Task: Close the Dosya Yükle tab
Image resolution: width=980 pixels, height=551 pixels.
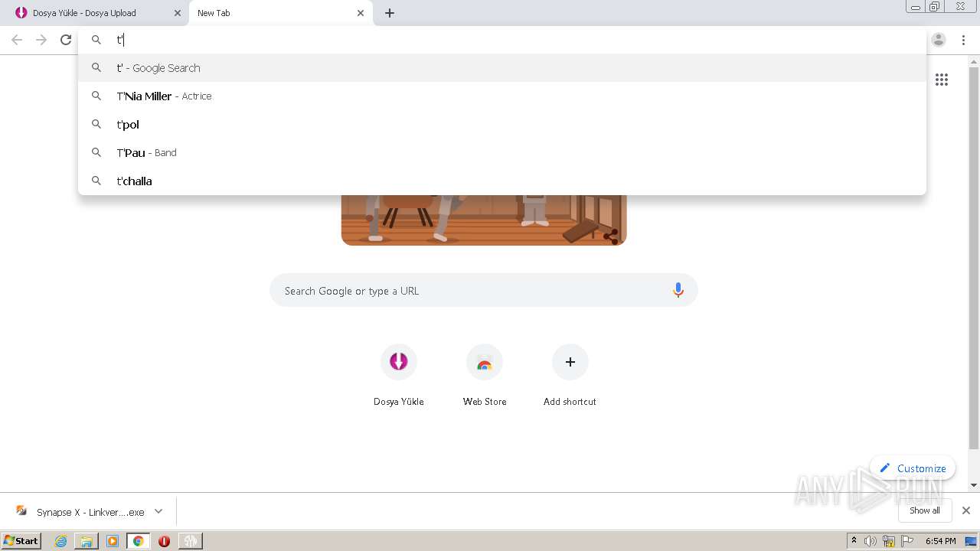Action: click(x=178, y=13)
